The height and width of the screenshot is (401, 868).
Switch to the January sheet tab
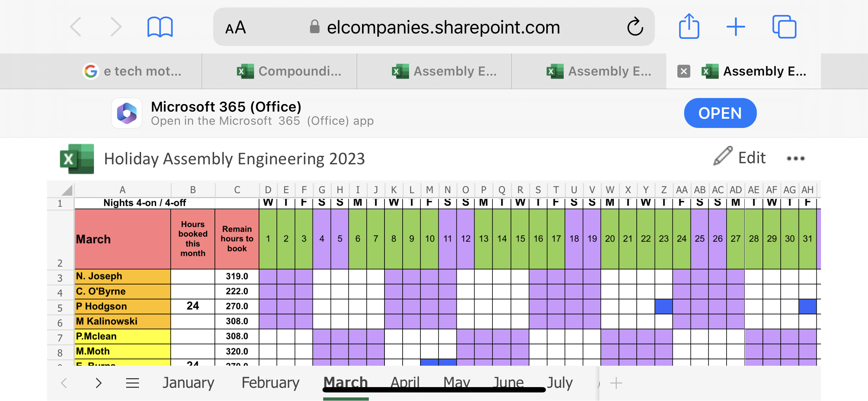pos(188,383)
